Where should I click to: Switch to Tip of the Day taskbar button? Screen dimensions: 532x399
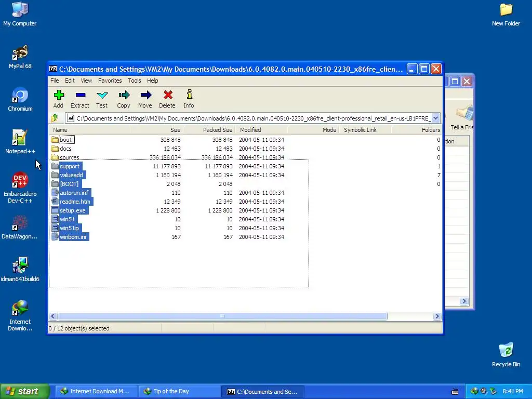coord(179,392)
